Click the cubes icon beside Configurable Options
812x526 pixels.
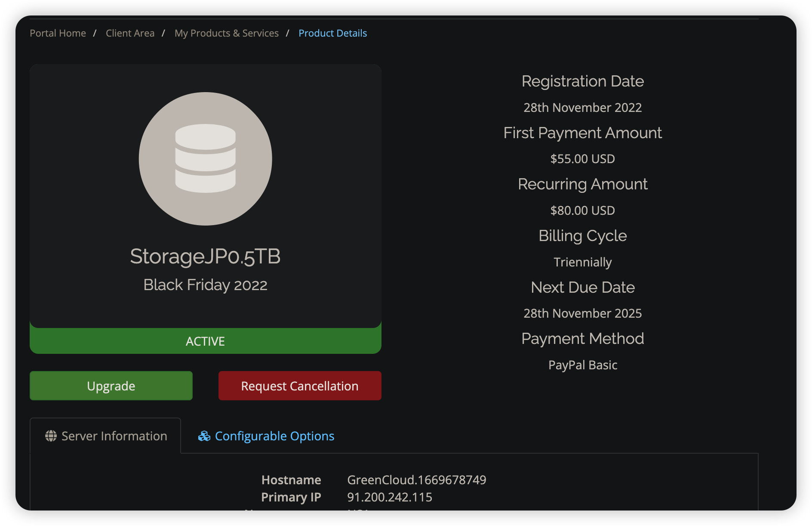tap(204, 436)
